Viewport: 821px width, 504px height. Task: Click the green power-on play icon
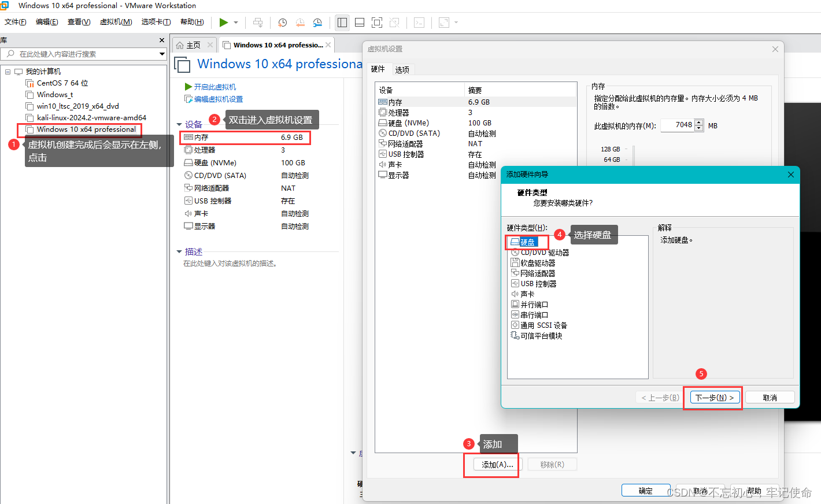[224, 23]
